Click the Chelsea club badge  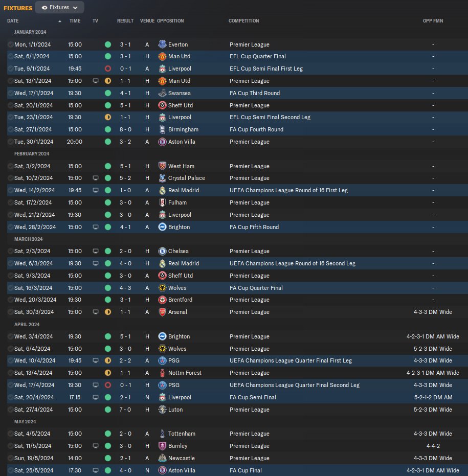tap(162, 251)
